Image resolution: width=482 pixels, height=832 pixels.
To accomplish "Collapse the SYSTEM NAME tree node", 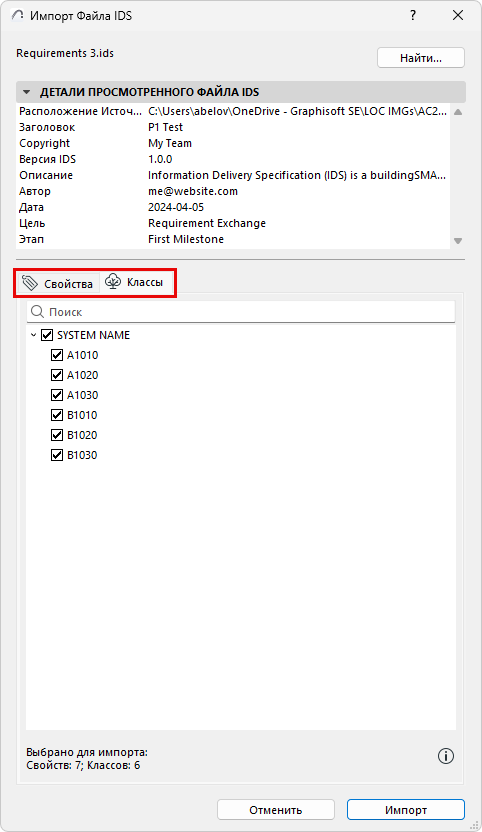I will (x=33, y=335).
